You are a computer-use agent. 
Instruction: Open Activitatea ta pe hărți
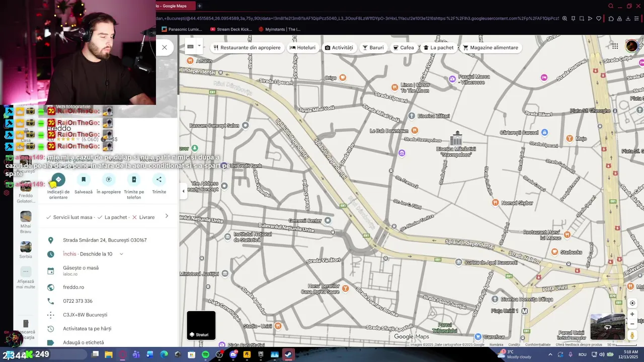(87, 329)
